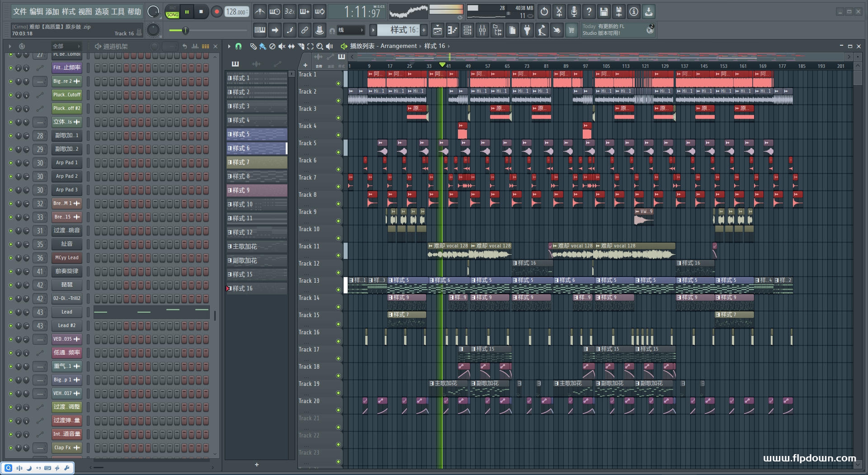Toggle the Arp Pad 1 channel mute light
This screenshot has width=868, height=475.
pyautogui.click(x=11, y=163)
